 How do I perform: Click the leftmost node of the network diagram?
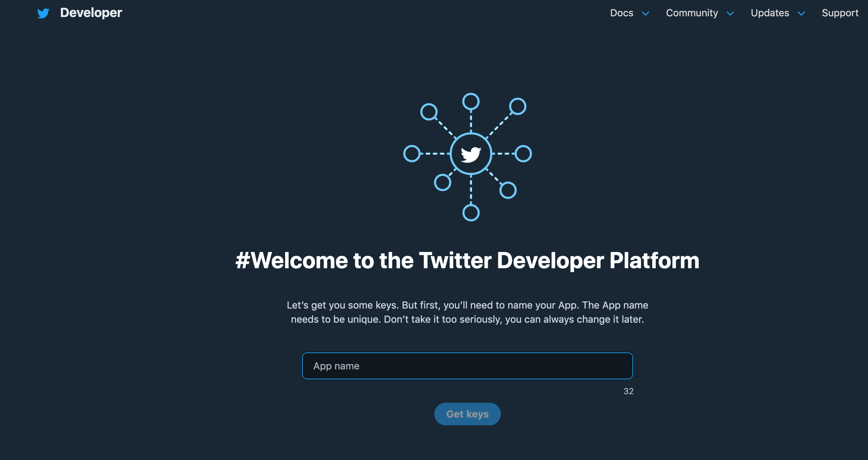412,153
